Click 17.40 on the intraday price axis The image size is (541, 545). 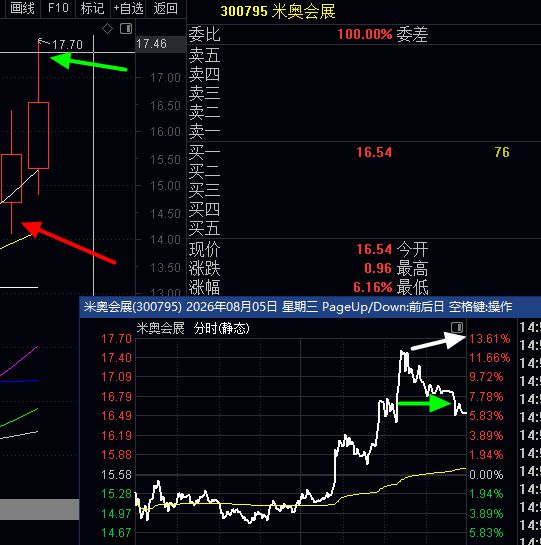pos(116,358)
